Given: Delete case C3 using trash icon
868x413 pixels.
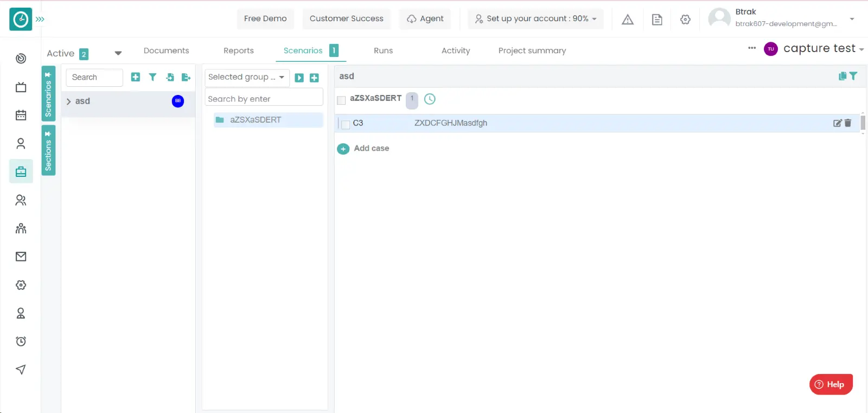Looking at the screenshot, I should (x=848, y=123).
